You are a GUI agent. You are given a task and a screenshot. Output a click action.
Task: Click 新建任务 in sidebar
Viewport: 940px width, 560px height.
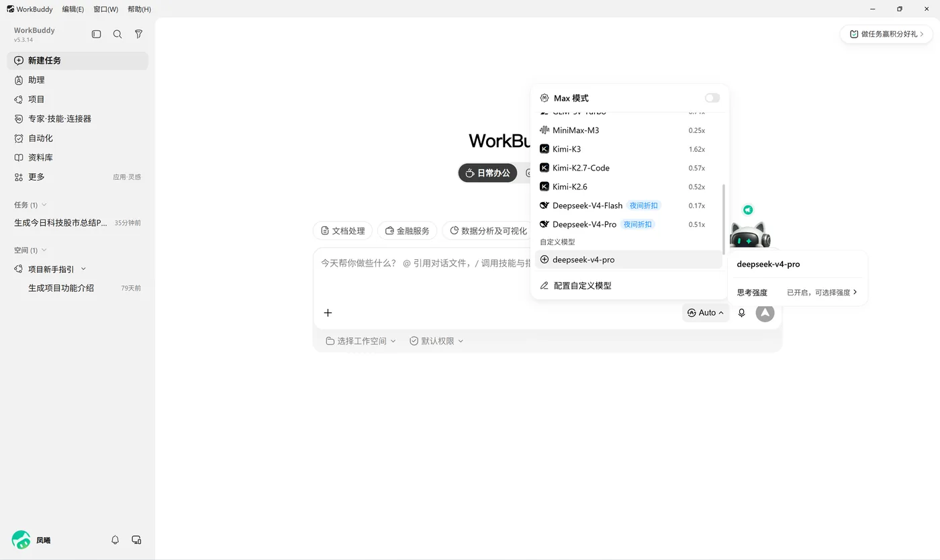(x=77, y=60)
